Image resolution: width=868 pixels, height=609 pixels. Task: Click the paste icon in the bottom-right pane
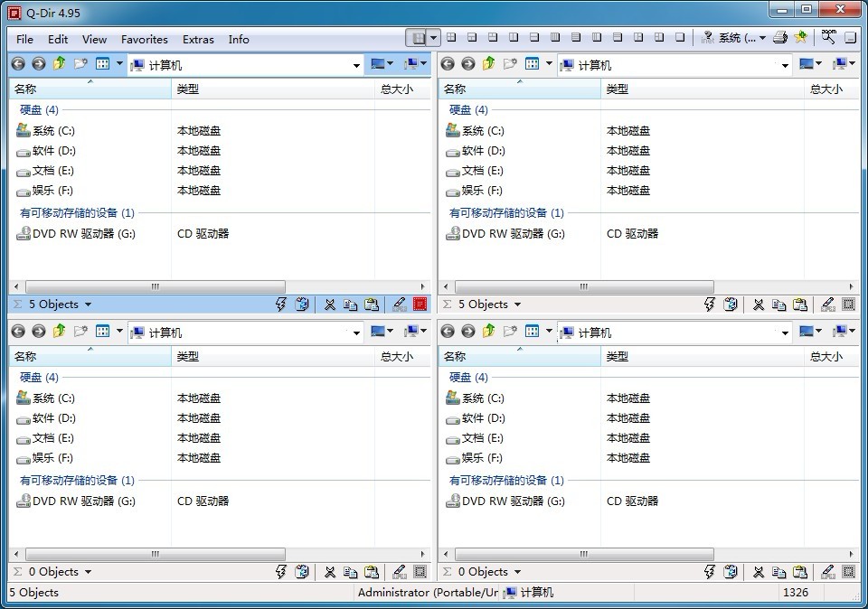(800, 572)
